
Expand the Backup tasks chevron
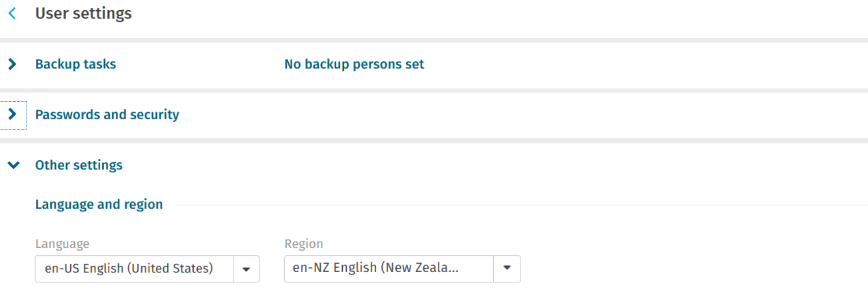pos(13,64)
